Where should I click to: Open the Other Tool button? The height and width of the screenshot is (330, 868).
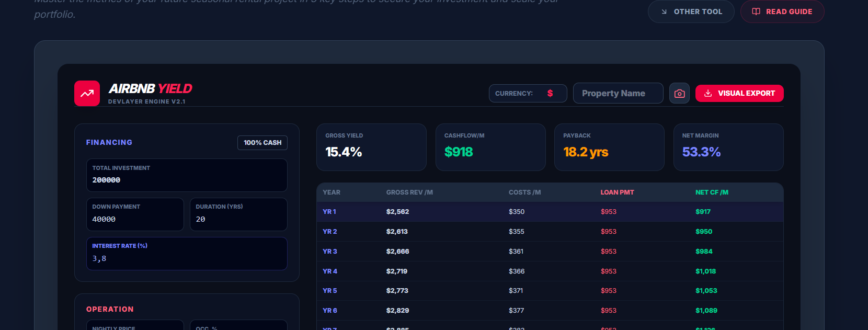[691, 12]
